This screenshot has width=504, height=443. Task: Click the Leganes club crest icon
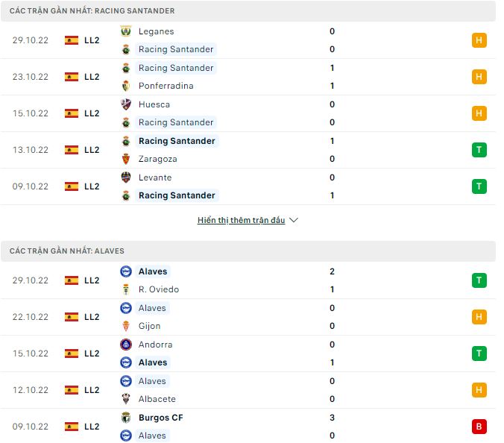[x=126, y=31]
